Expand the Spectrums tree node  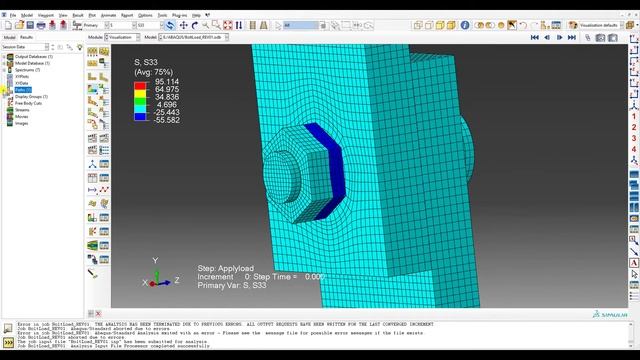pyautogui.click(x=4, y=70)
